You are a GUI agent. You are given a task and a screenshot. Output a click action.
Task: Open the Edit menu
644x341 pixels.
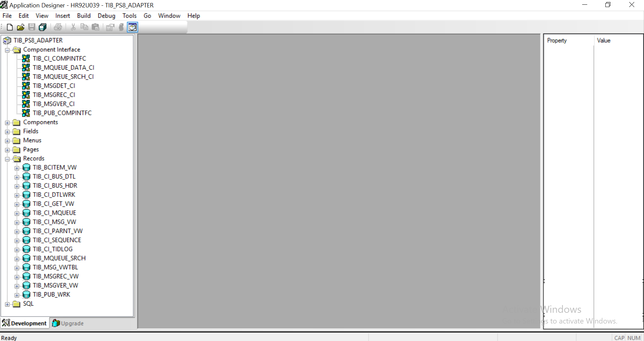(x=24, y=16)
